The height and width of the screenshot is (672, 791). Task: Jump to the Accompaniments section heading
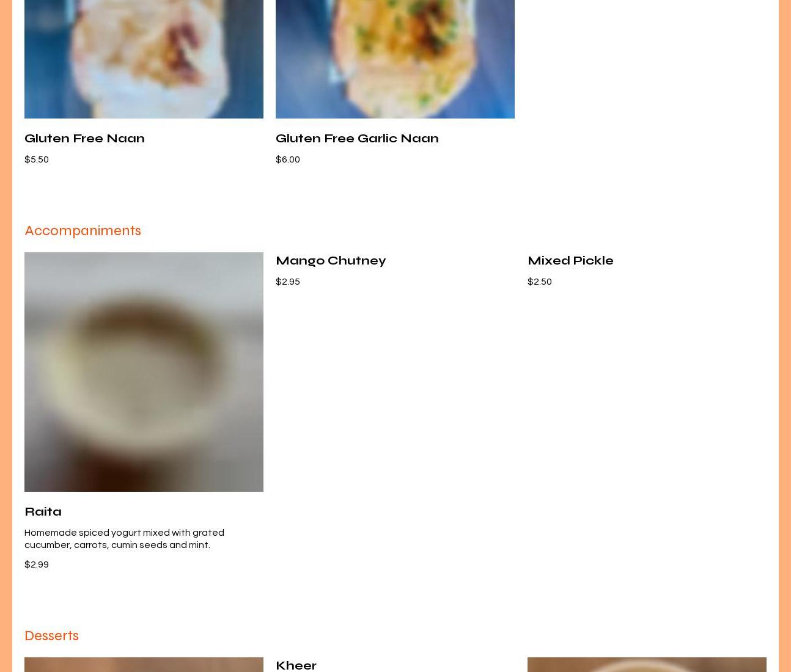[83, 231]
